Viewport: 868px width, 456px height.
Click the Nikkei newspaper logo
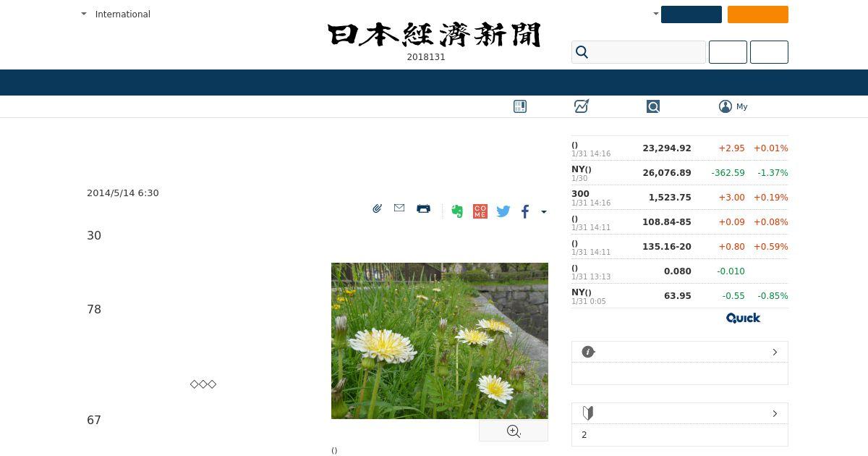434,35
